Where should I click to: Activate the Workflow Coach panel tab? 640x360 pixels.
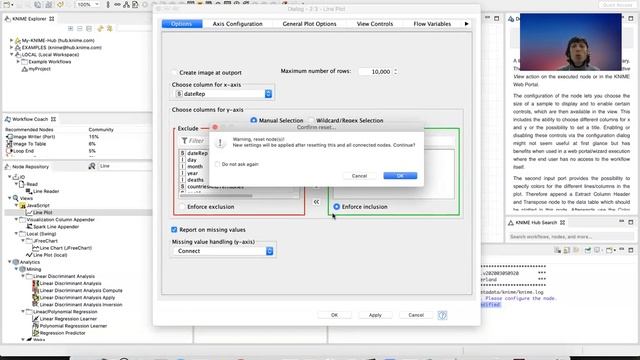point(31,119)
